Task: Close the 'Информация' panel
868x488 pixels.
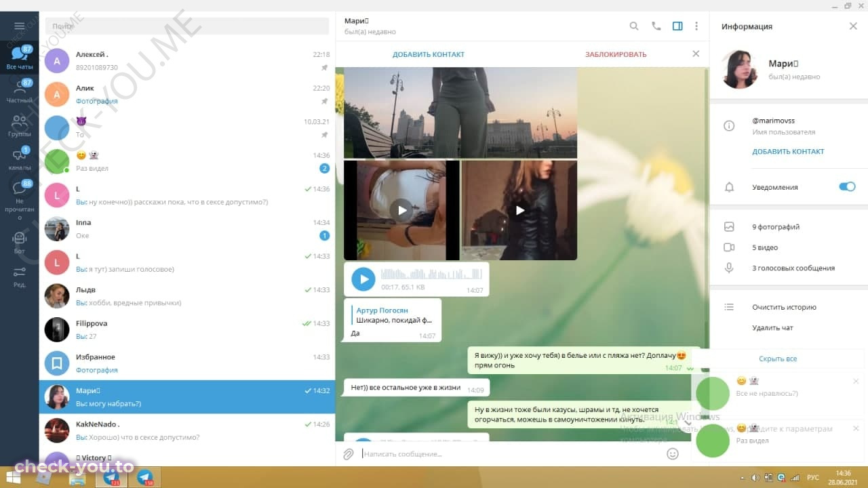Action: point(853,26)
